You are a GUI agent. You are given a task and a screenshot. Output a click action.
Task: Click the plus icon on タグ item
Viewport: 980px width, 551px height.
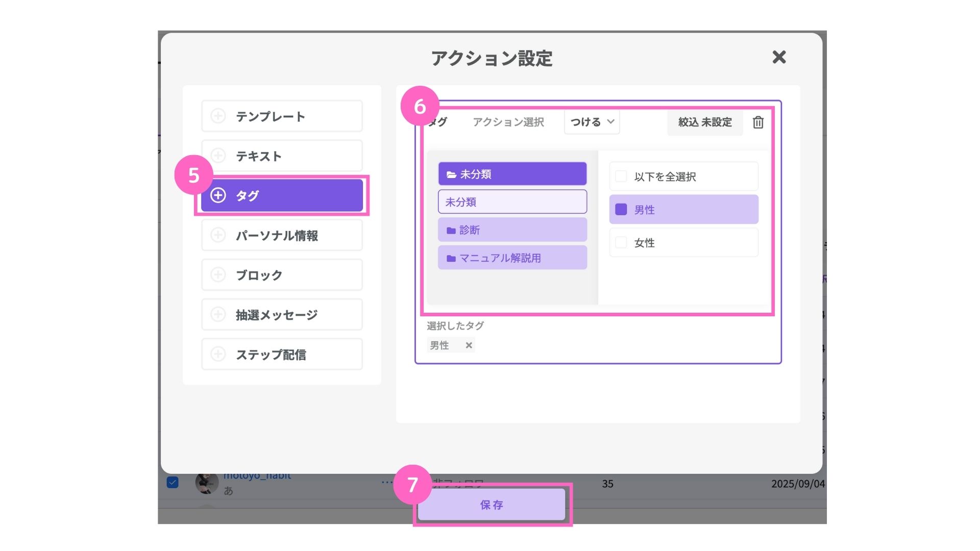(218, 195)
